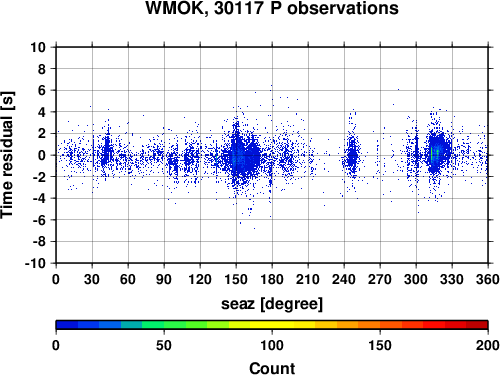Select the red end of the colorbar
The height and width of the screenshot is (375, 500).
coord(477,325)
